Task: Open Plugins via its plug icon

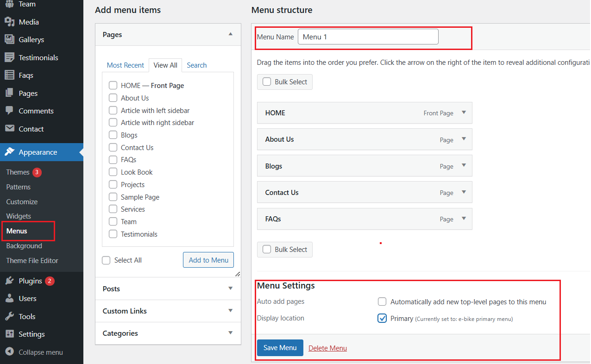Action: (9, 281)
